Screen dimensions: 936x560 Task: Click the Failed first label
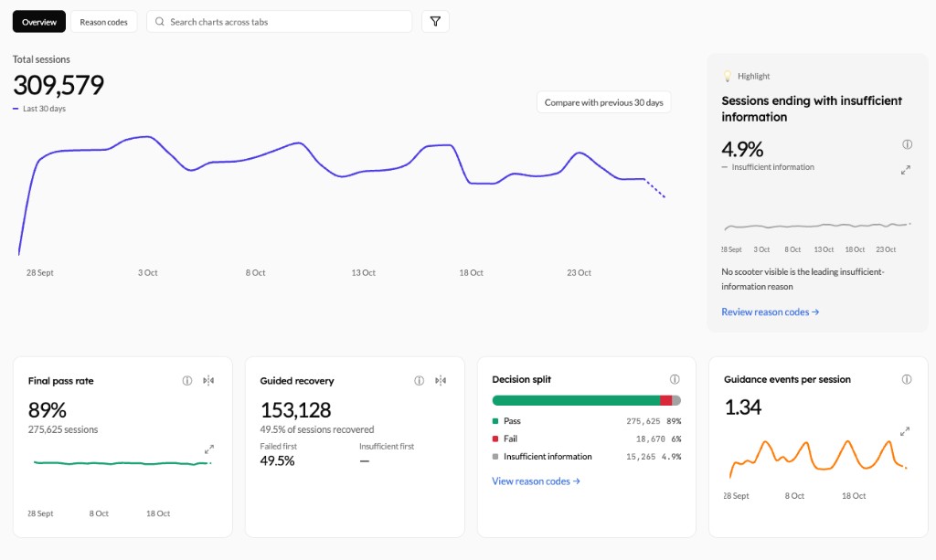coord(278,446)
